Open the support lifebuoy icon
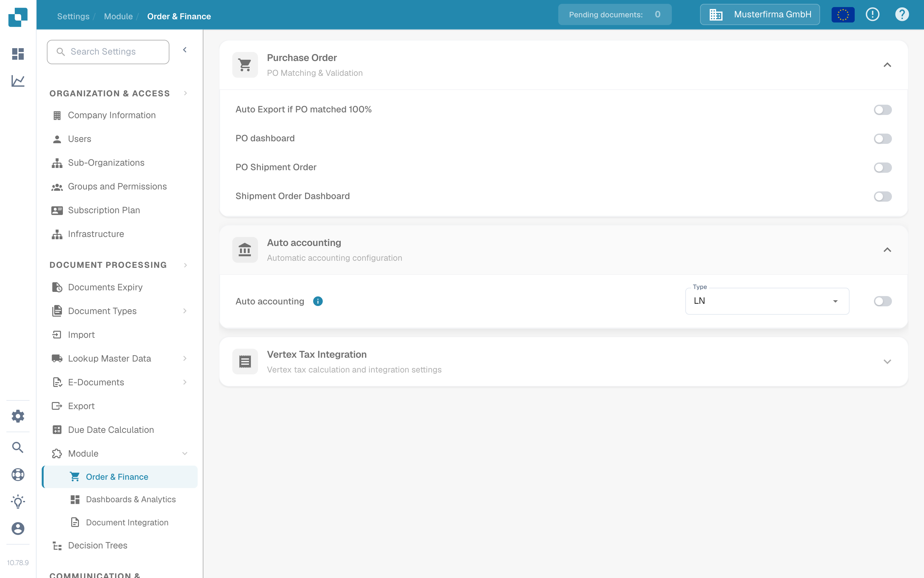The width and height of the screenshot is (924, 578). click(x=18, y=474)
